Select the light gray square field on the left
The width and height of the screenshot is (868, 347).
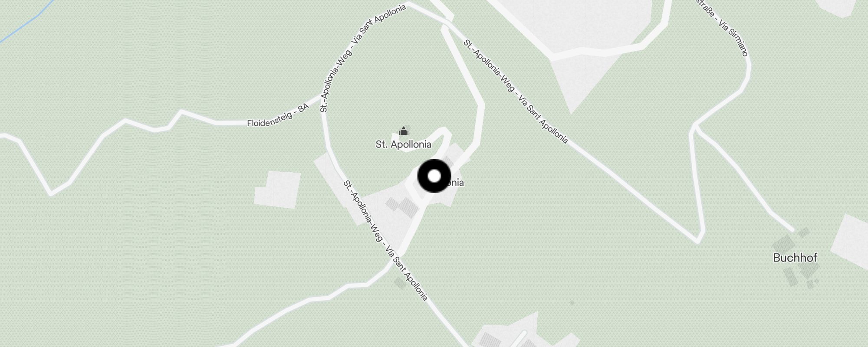278,190
